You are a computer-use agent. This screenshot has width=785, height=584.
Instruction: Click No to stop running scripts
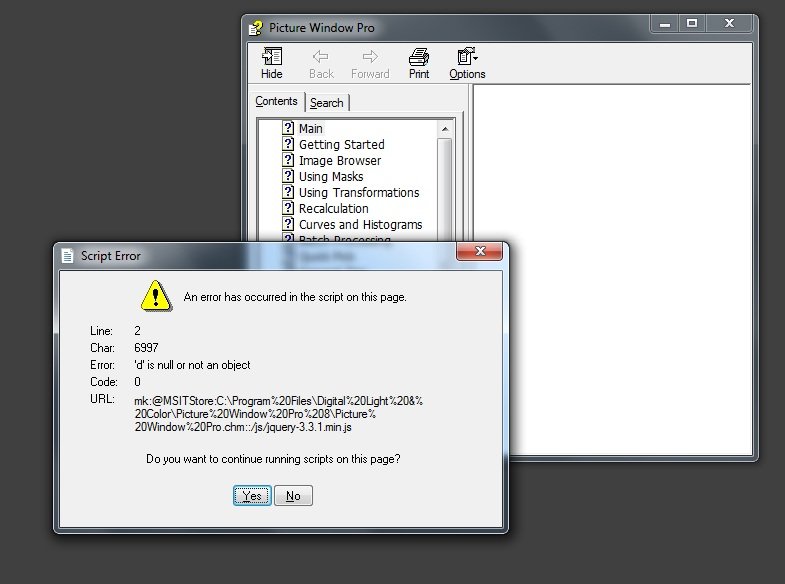click(293, 495)
